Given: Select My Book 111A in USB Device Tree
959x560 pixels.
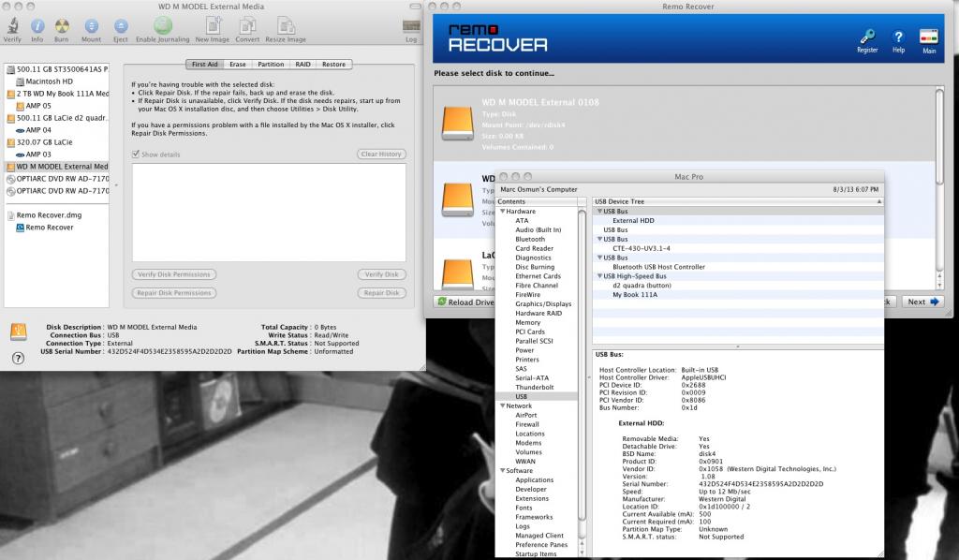Looking at the screenshot, I should coord(635,295).
